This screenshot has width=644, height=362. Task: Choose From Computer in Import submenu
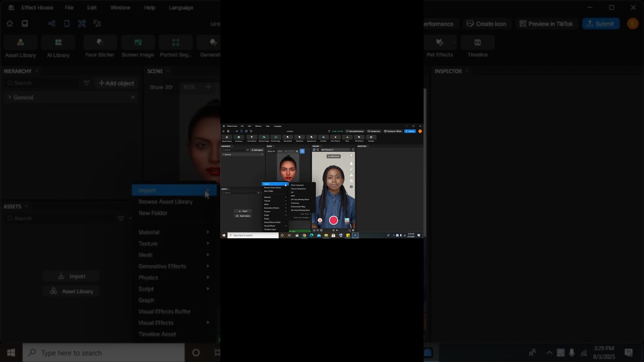point(297,185)
